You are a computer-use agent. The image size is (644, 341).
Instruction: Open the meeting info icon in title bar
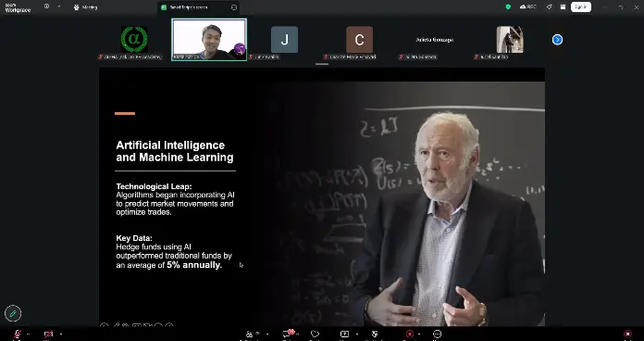click(x=46, y=6)
